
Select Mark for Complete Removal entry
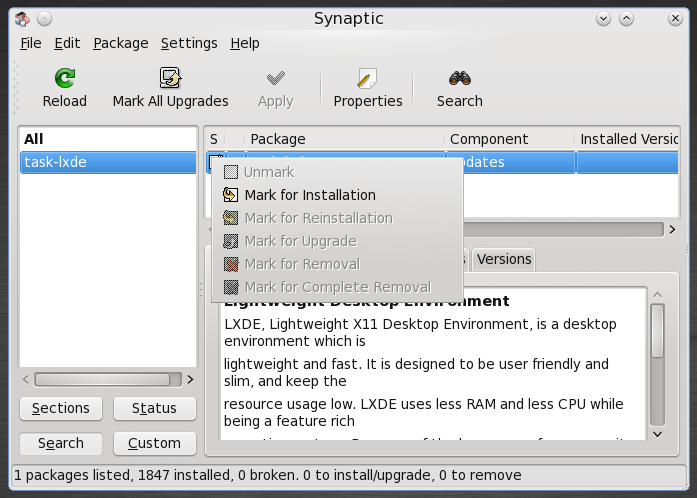(337, 287)
